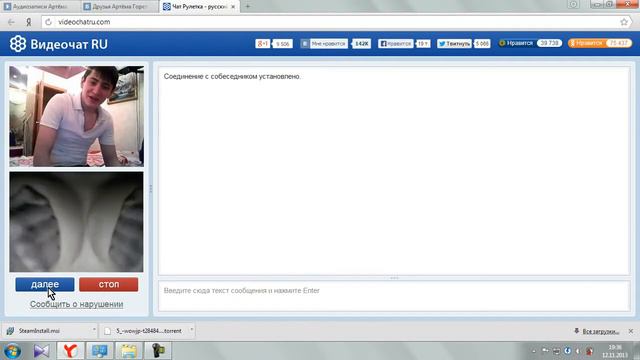Click the horizontal resize handle above message input

394,278
